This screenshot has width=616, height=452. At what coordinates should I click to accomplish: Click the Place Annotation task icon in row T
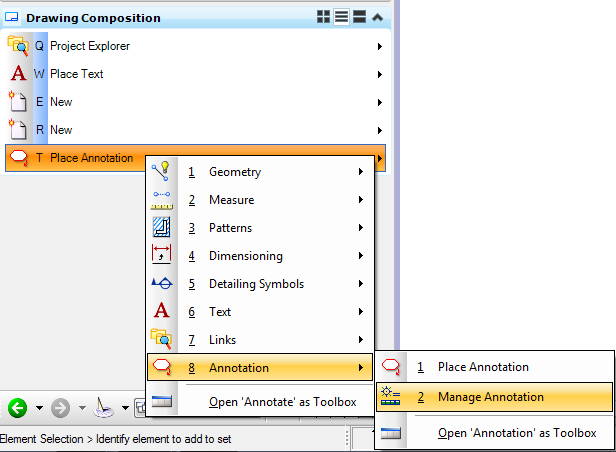point(18,158)
